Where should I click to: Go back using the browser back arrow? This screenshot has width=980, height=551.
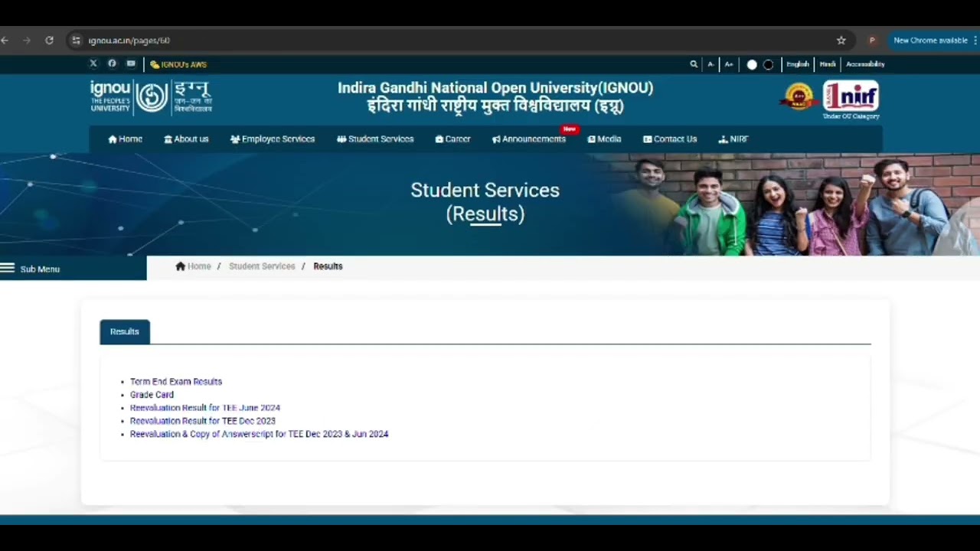tap(5, 41)
